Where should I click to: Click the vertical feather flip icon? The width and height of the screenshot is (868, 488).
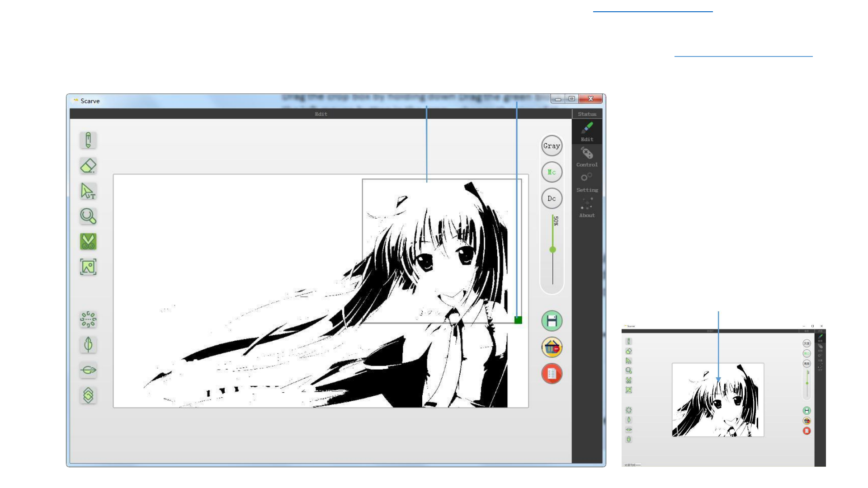point(88,345)
